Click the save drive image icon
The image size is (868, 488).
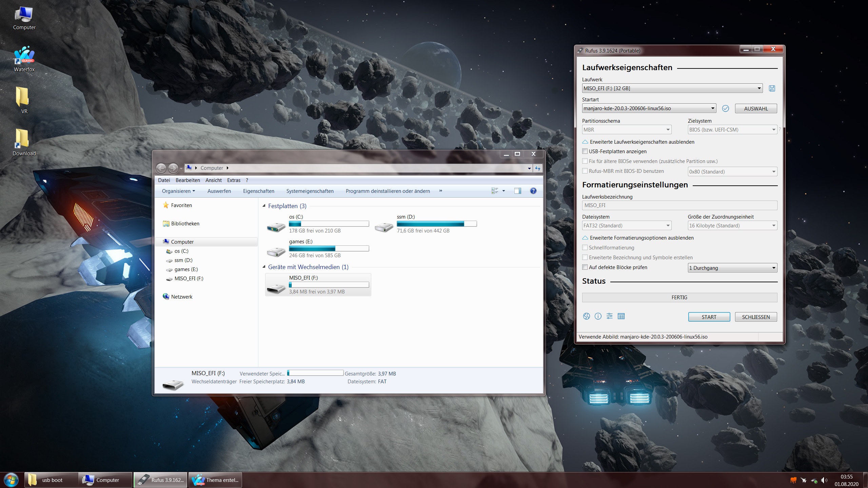pyautogui.click(x=772, y=88)
